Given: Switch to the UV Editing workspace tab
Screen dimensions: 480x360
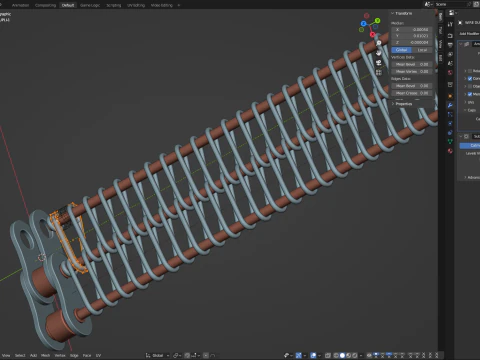Looking at the screenshot, I should [136, 5].
